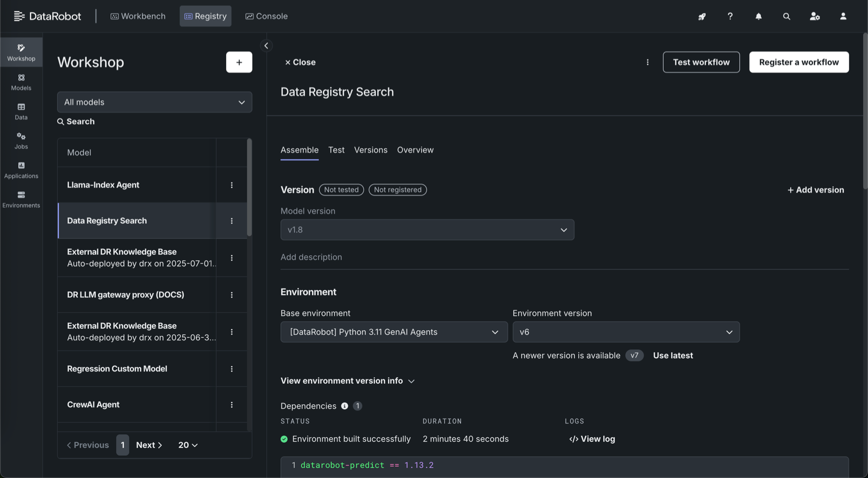Open the Applications sidebar icon
This screenshot has width=868, height=478.
pos(21,170)
